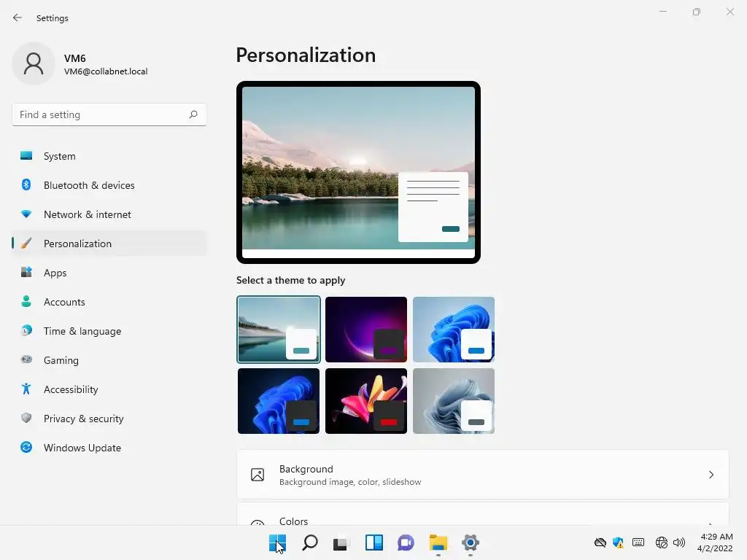This screenshot has height=560, width=747.
Task: Apply the dark blue bloom theme
Action: pos(279,401)
